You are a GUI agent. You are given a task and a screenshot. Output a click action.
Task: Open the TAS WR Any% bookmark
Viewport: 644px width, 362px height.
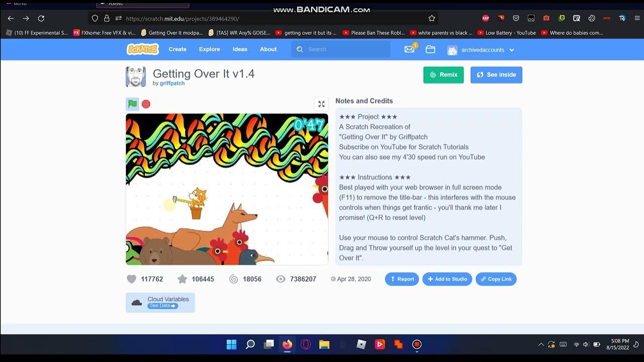[239, 33]
